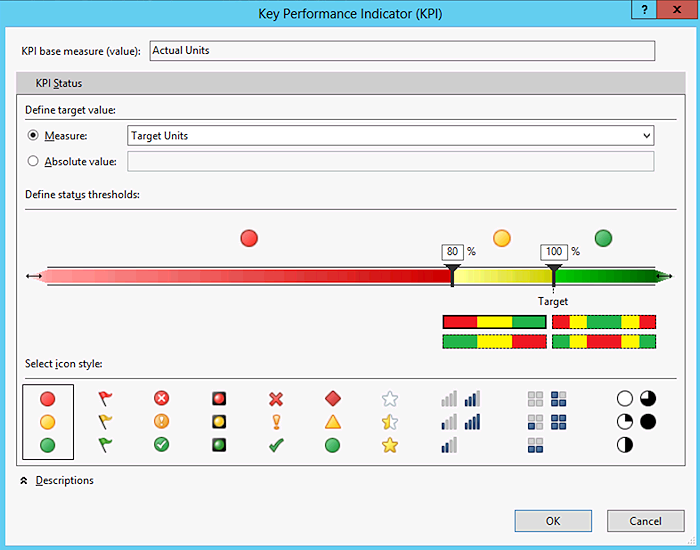This screenshot has width=700, height=550.
Task: Select the Absolute value radio button
Action: tap(33, 161)
